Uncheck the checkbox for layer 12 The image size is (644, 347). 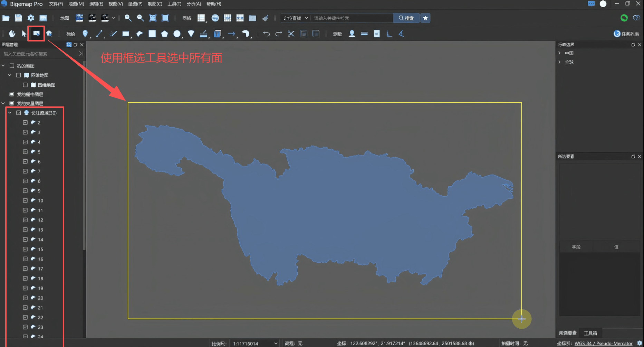click(x=25, y=220)
